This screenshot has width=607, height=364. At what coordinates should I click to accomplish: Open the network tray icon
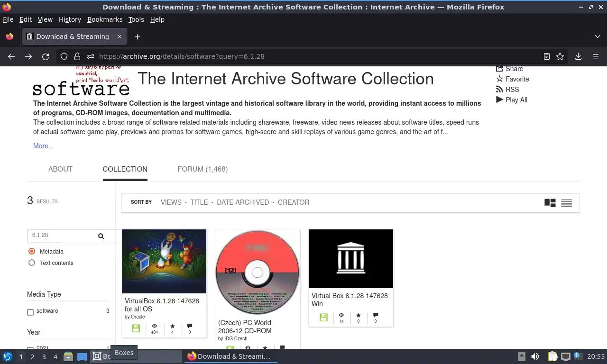(x=565, y=356)
